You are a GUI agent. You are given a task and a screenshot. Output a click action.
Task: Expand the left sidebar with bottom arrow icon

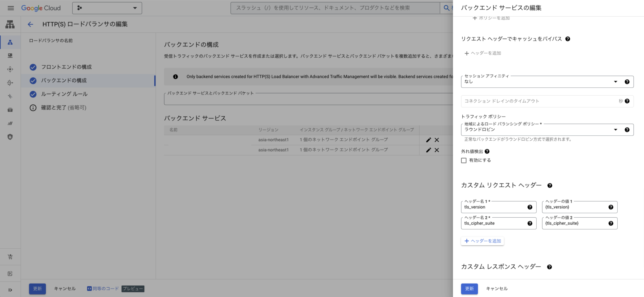tap(10, 290)
